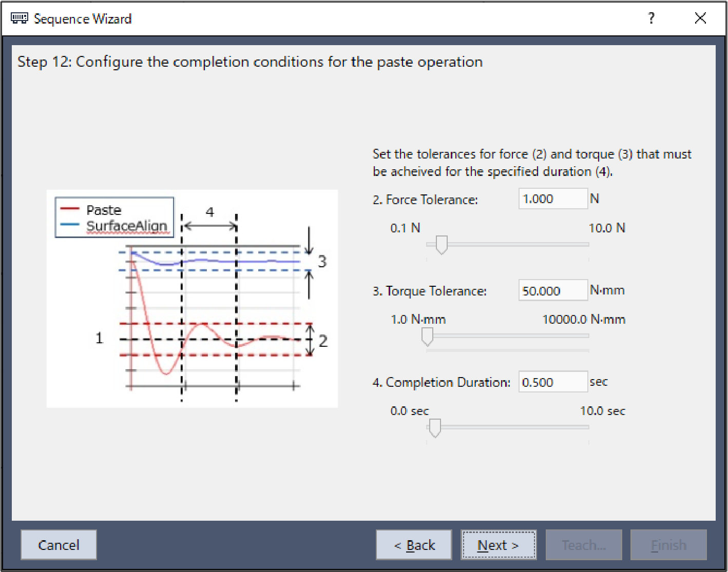The image size is (728, 572).
Task: Focus the Completion Duration input box
Action: pos(552,382)
